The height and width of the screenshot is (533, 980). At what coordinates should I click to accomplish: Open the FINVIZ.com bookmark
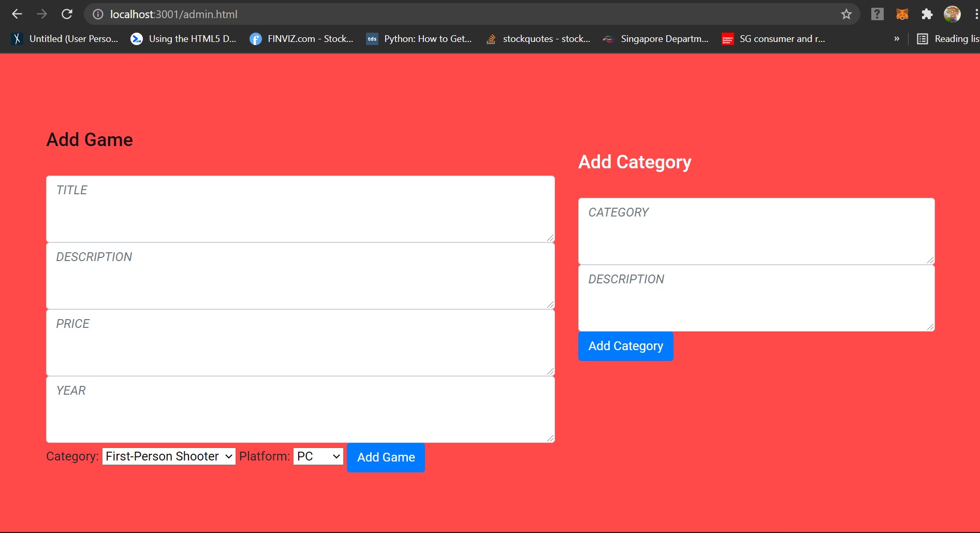click(x=301, y=39)
